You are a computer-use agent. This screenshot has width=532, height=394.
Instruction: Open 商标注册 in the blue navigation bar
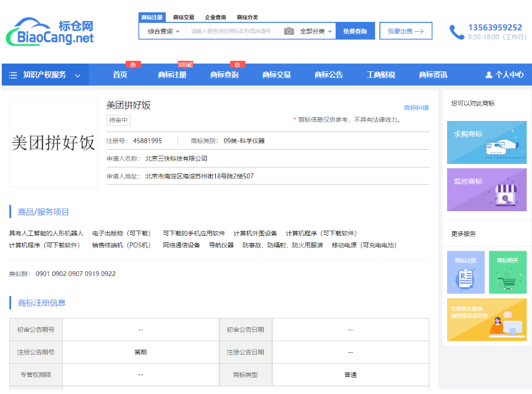[x=172, y=75]
